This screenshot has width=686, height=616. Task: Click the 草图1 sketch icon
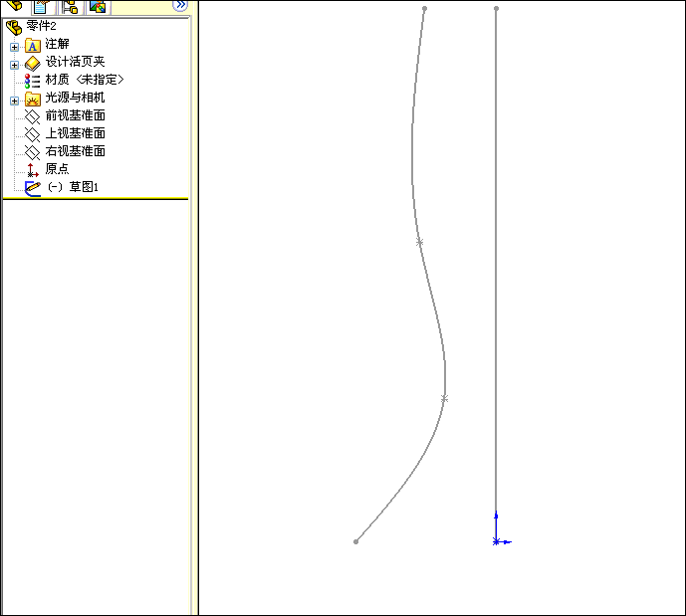tap(33, 188)
